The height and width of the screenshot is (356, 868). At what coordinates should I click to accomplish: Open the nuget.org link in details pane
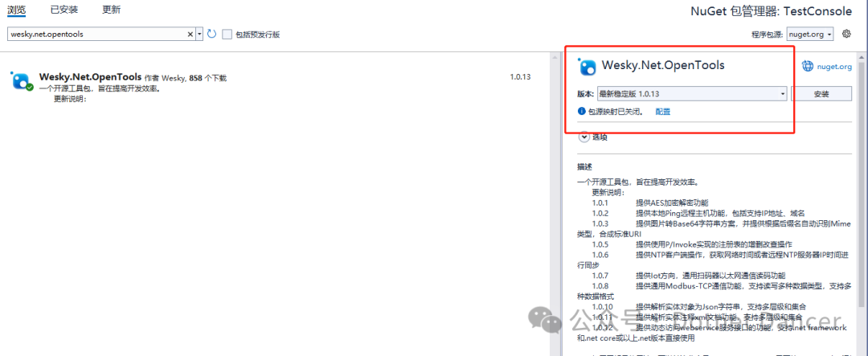(x=835, y=67)
